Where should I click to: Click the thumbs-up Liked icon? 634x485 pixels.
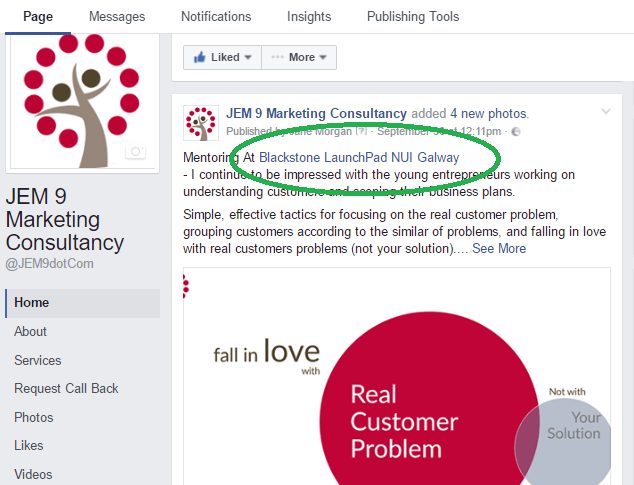(200, 57)
